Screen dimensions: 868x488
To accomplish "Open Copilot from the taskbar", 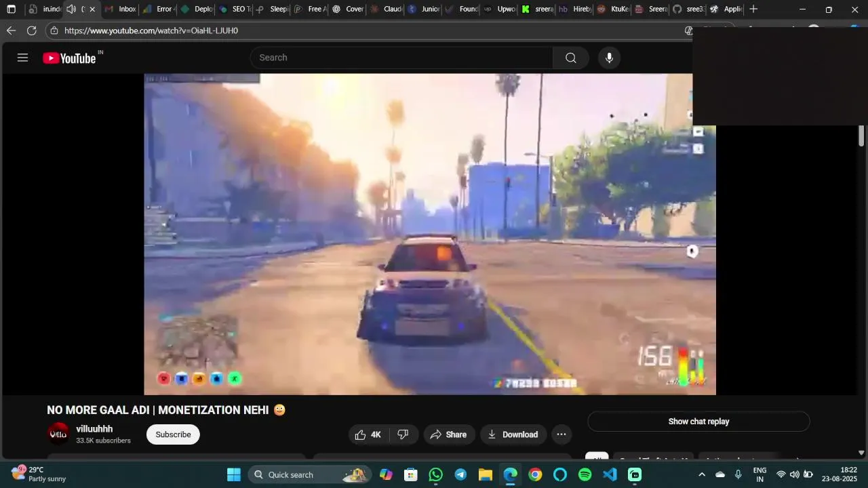I will [x=386, y=474].
